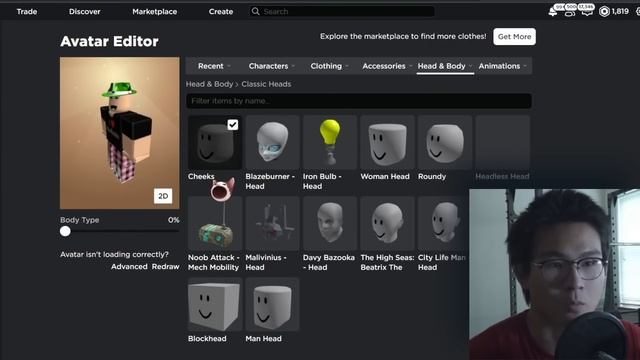Screen dimensions: 640x360
Task: Click the Advanced link
Action: pyautogui.click(x=129, y=267)
